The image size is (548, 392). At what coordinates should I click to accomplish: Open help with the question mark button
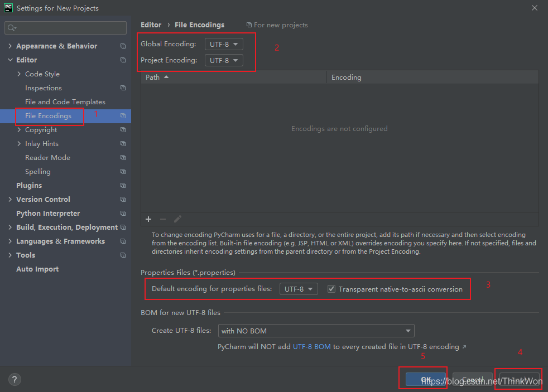pyautogui.click(x=15, y=379)
